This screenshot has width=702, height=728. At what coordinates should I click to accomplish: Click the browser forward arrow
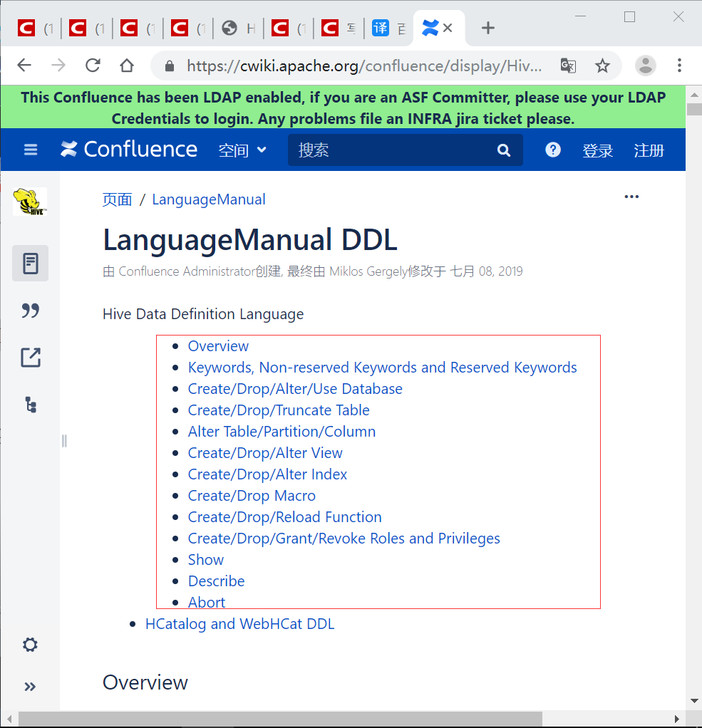tap(58, 66)
